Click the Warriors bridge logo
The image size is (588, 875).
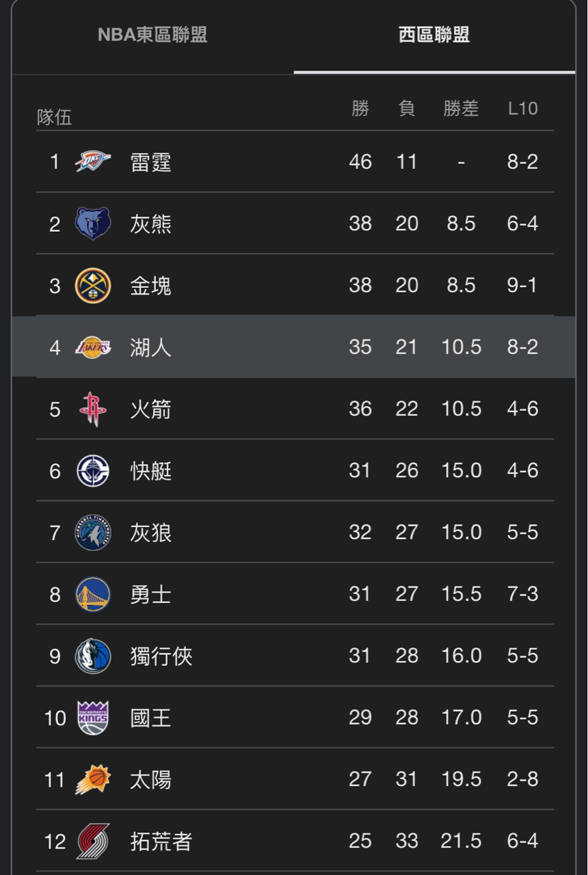92,594
